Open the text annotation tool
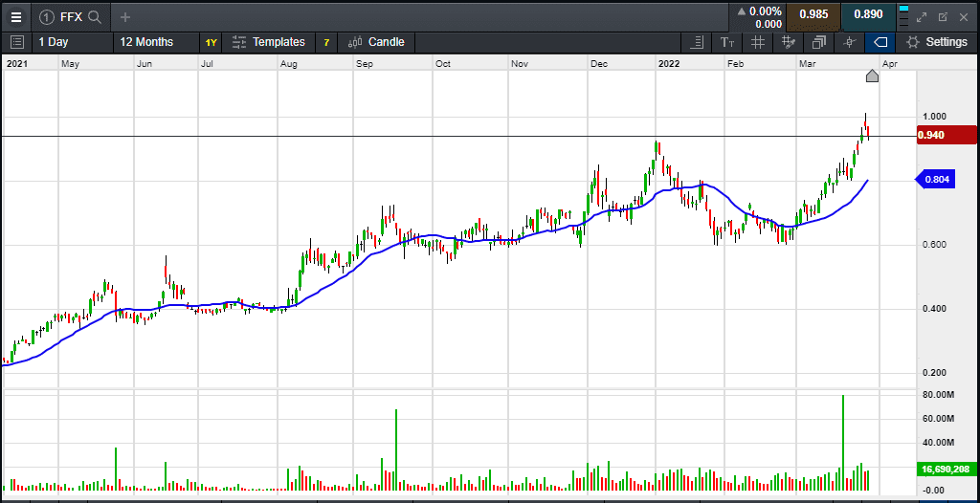 click(x=727, y=42)
